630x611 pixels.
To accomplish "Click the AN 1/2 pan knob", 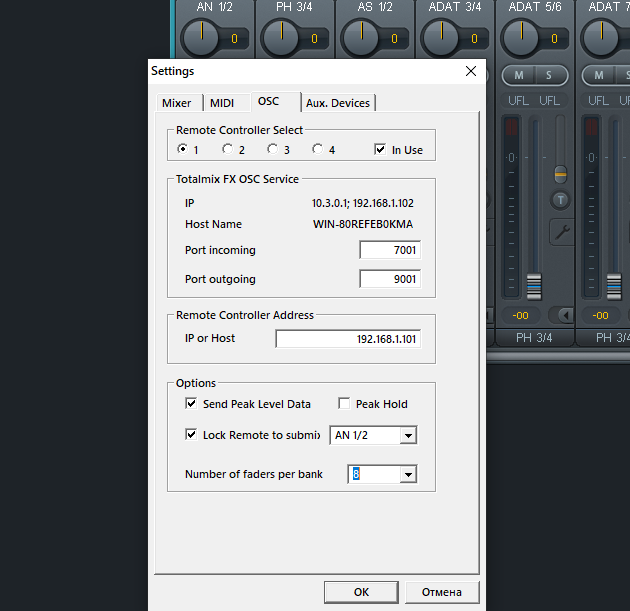I will click(x=201, y=38).
